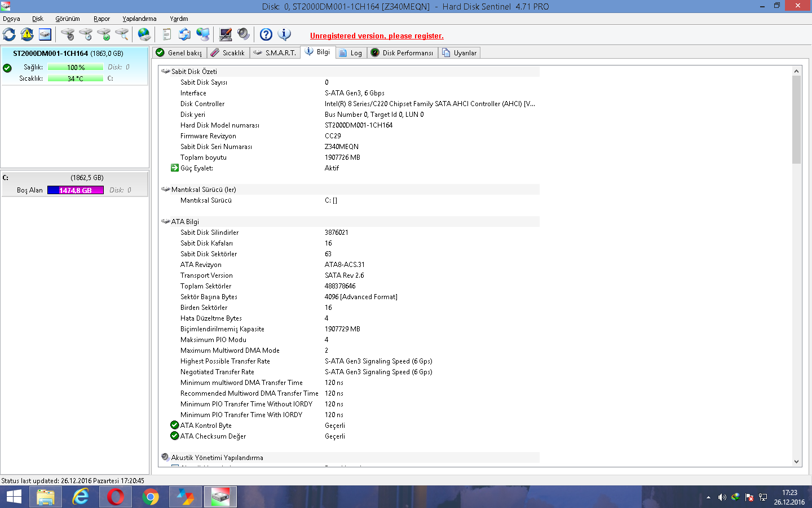The width and height of the screenshot is (812, 508).
Task: Open the Windows Start button
Action: coord(14,497)
